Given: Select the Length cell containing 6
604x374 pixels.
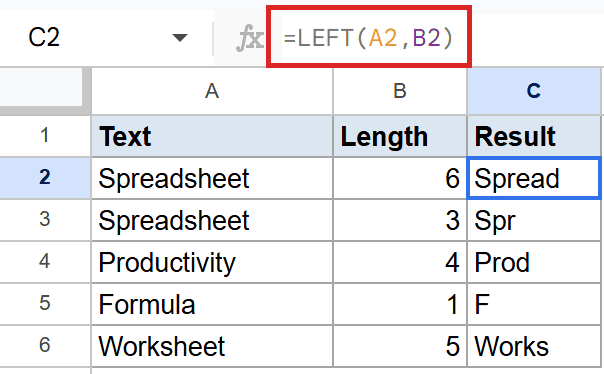Looking at the screenshot, I should pos(400,178).
